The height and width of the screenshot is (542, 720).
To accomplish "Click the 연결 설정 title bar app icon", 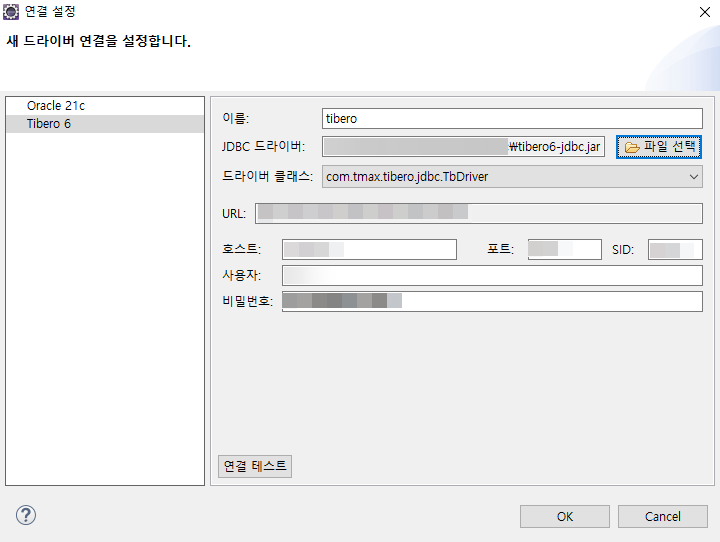I will point(11,12).
